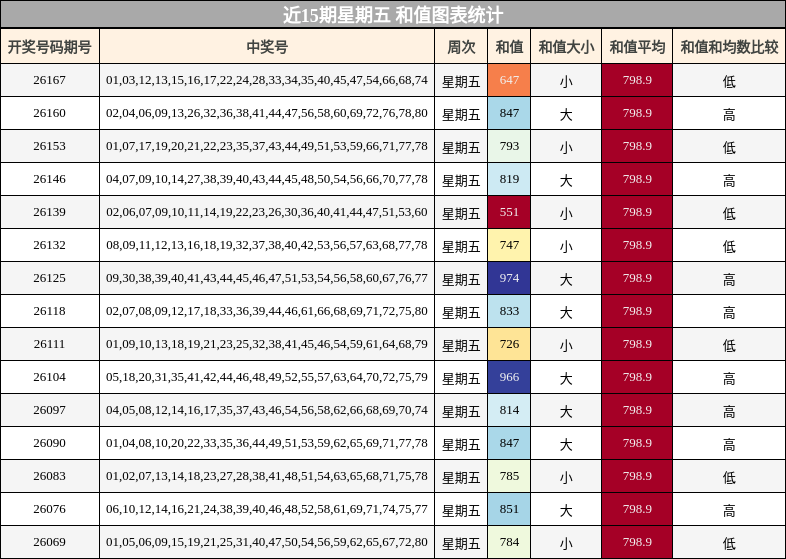Select the 开奖号码期号 column header
The height and width of the screenshot is (559, 786).
coord(50,47)
